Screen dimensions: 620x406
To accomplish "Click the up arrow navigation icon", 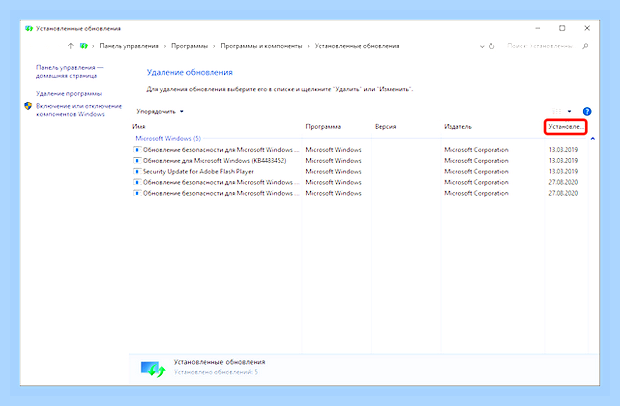I will coord(70,46).
